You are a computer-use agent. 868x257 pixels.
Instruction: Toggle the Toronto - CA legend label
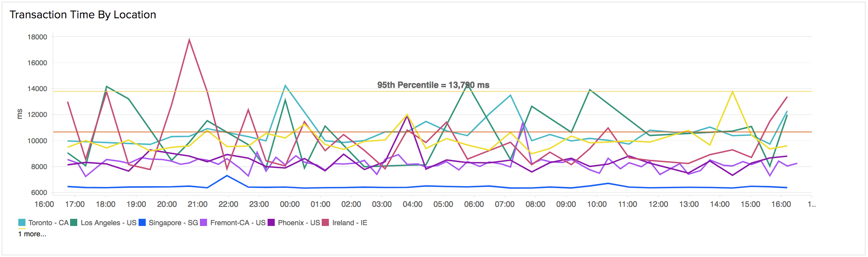[x=48, y=223]
